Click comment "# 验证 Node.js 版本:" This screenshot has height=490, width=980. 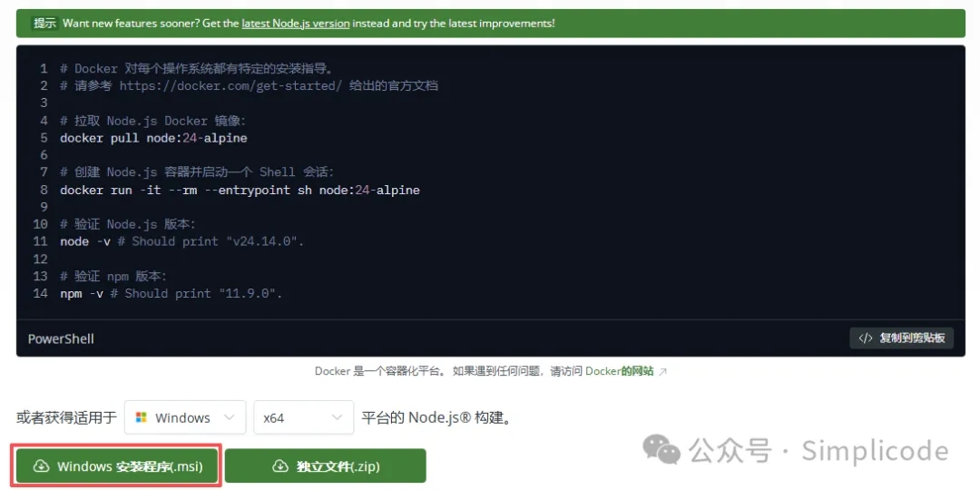(129, 224)
